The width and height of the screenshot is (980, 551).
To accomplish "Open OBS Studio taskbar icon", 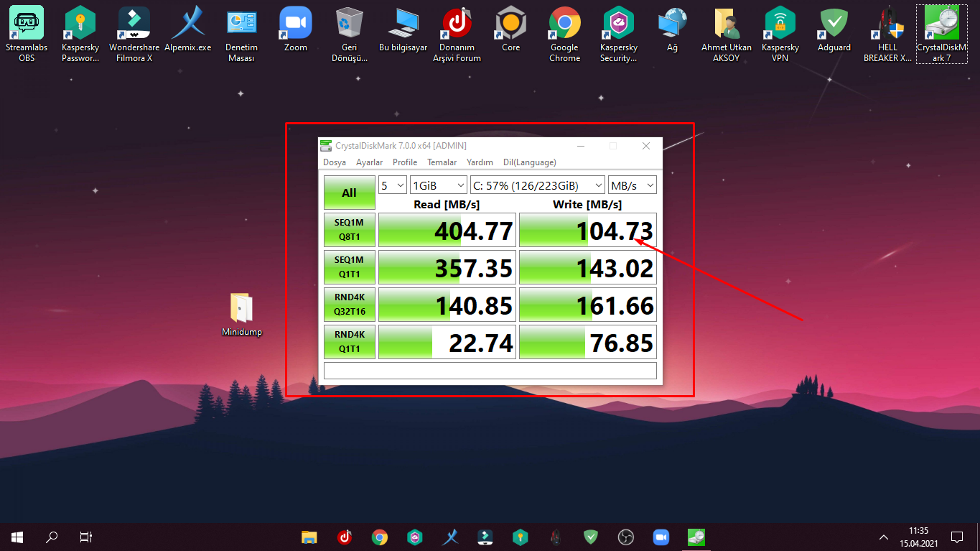I will pyautogui.click(x=626, y=537).
